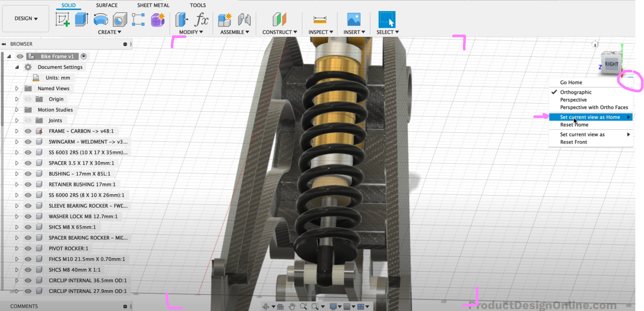Click the Press Pull modify icon
The height and width of the screenshot is (311, 644).
tap(181, 20)
